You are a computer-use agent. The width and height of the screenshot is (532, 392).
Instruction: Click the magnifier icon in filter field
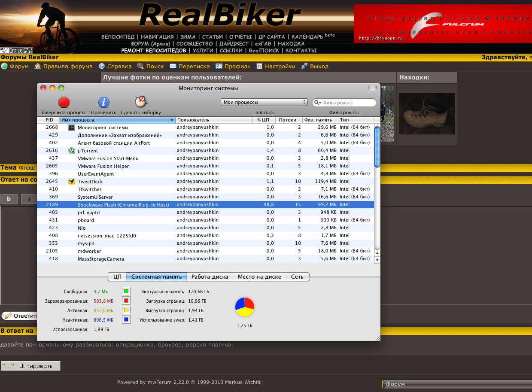coord(318,103)
